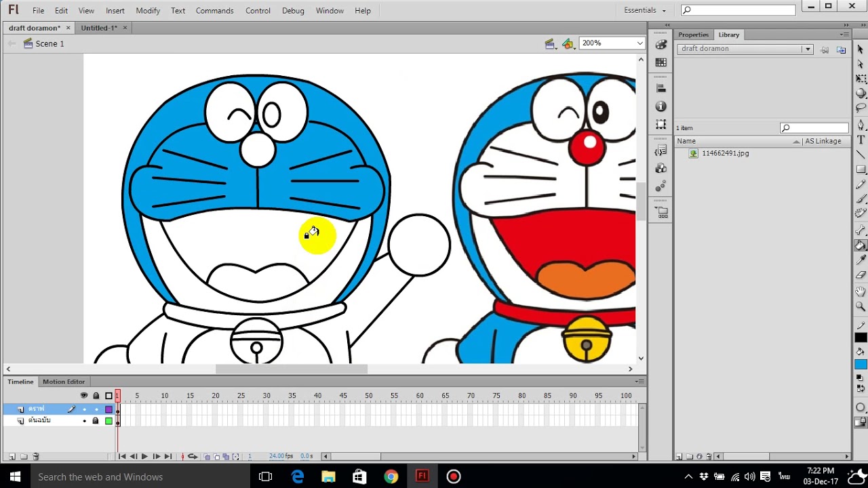Open the Modify menu

(x=148, y=10)
